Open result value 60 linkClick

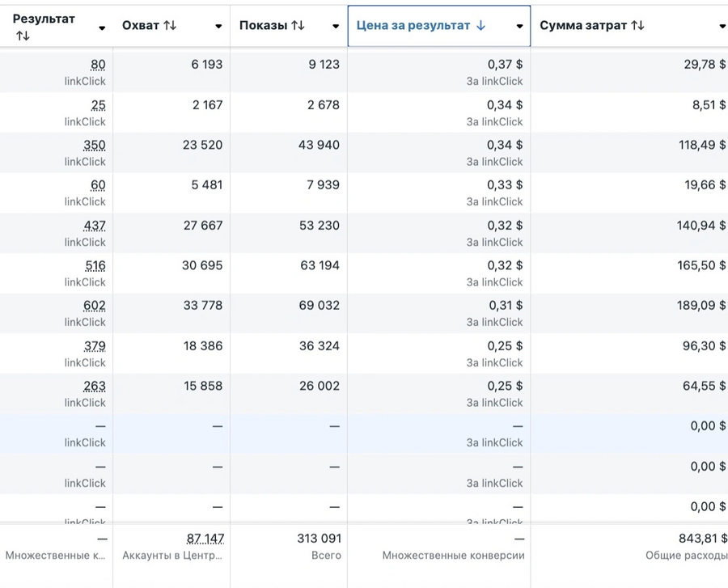[98, 185]
